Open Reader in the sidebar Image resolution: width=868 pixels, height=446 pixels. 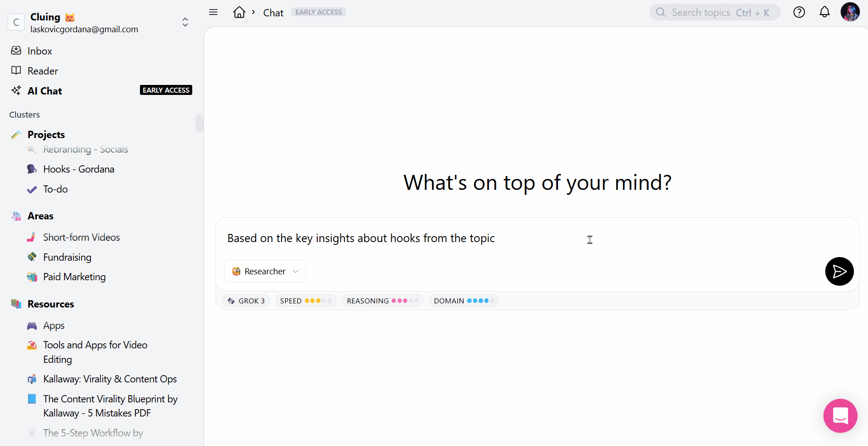point(43,71)
